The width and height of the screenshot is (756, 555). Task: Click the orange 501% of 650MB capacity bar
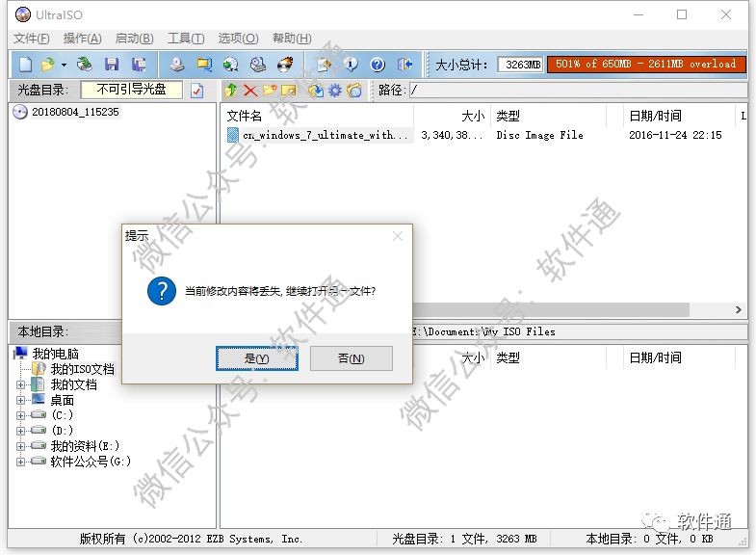[x=646, y=65]
